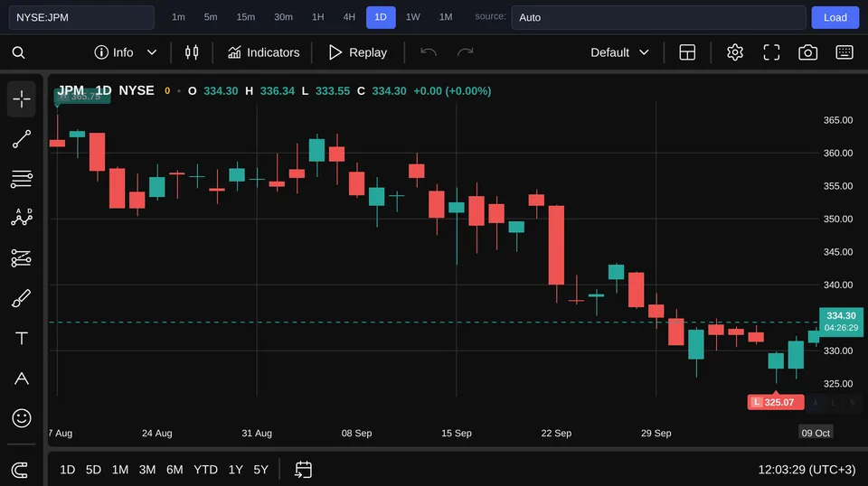Redo the last chart action
This screenshot has width=868, height=486.
465,52
